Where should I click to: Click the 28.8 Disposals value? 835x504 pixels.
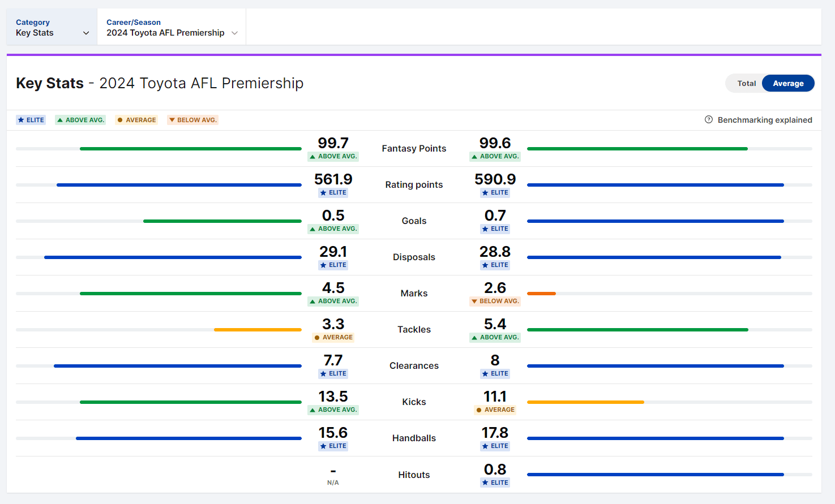point(495,252)
